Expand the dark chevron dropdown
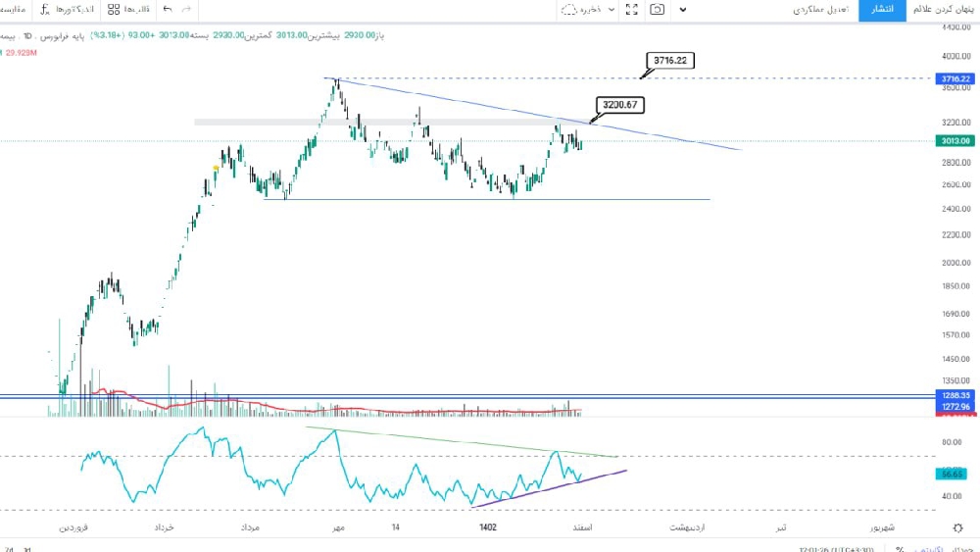 [x=682, y=10]
